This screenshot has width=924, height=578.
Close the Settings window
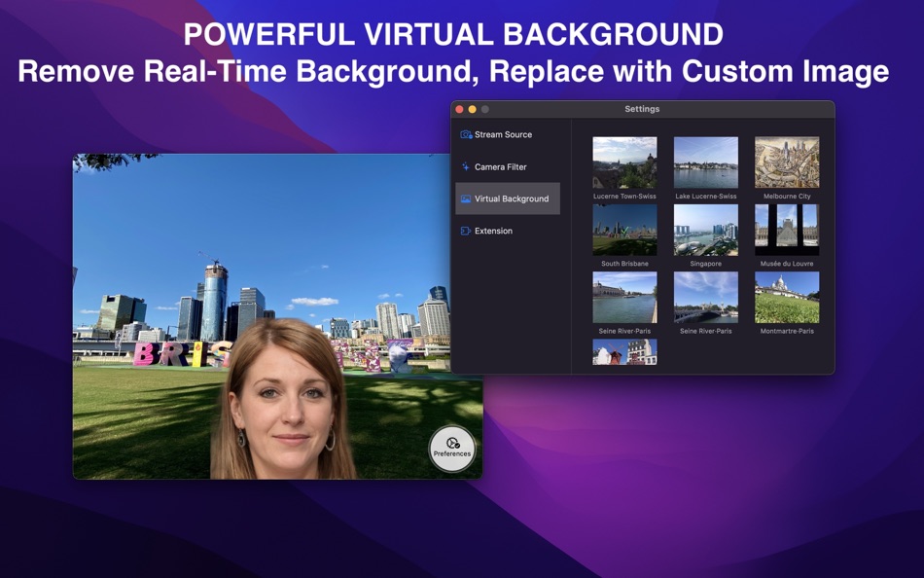460,109
